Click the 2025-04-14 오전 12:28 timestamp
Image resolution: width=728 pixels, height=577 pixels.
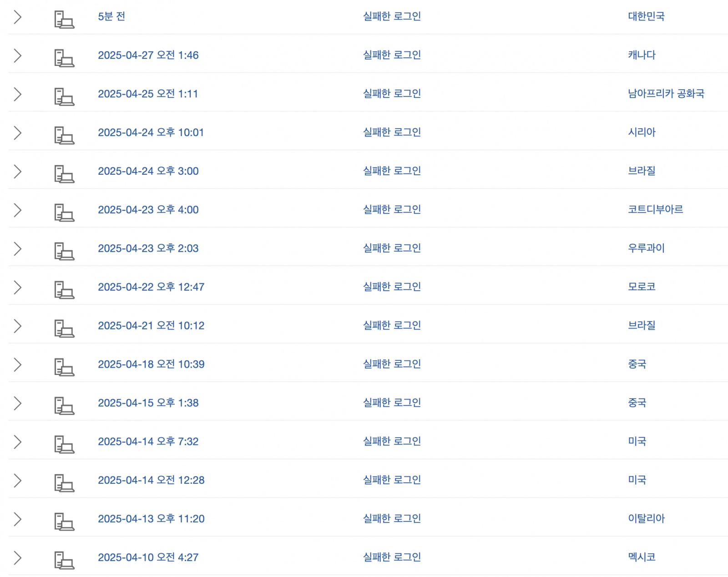(x=151, y=480)
